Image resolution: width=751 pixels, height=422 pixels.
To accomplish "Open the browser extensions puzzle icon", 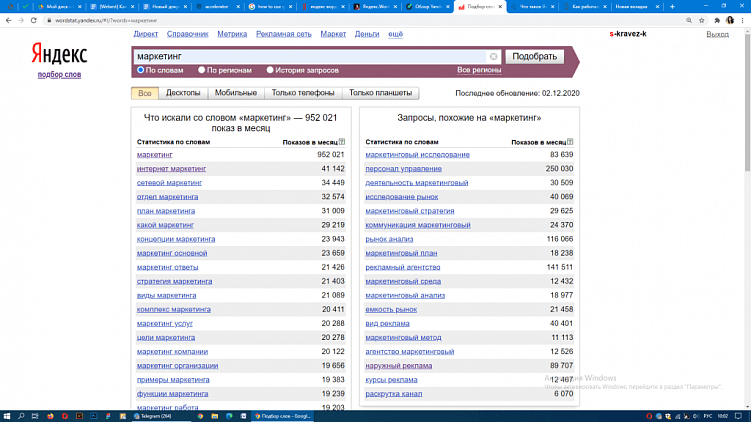I will pos(717,20).
